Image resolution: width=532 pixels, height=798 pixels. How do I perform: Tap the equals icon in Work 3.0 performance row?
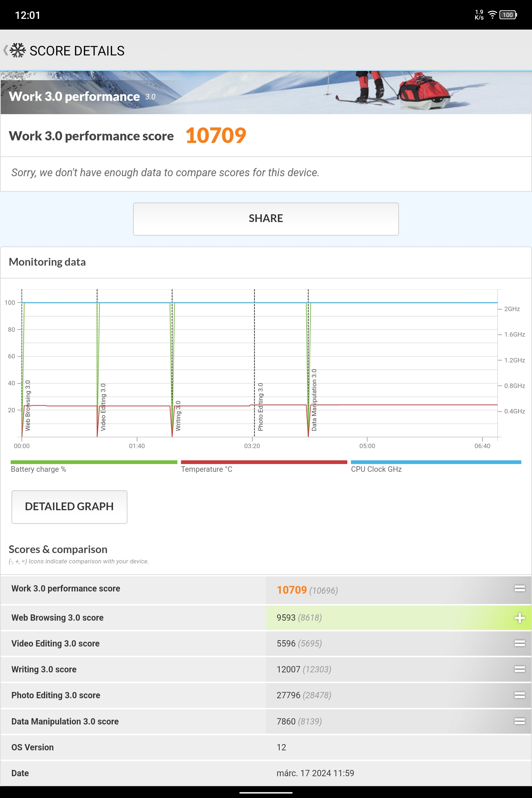(x=520, y=589)
